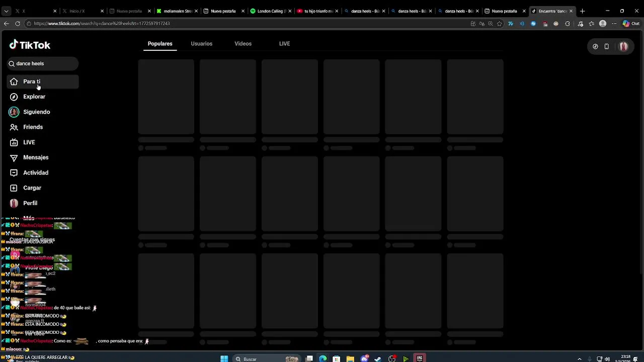
Task: Switch to the Usuarios results tab
Action: (x=201, y=44)
